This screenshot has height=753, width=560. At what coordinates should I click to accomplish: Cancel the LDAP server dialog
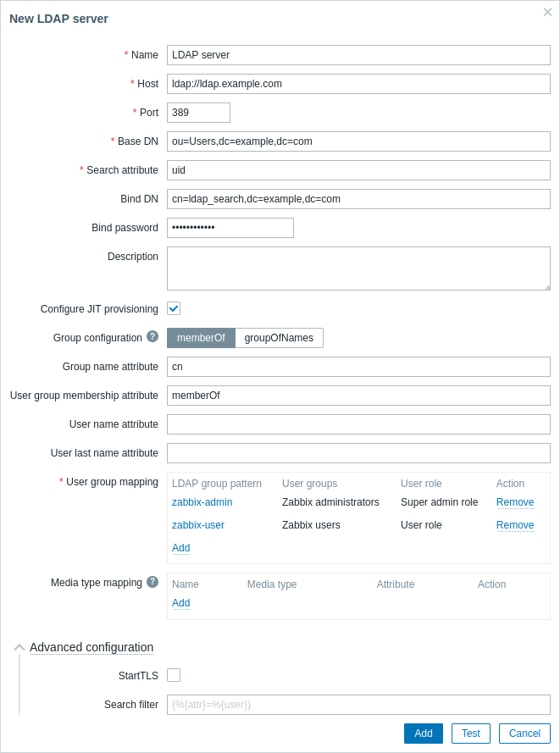(524, 734)
